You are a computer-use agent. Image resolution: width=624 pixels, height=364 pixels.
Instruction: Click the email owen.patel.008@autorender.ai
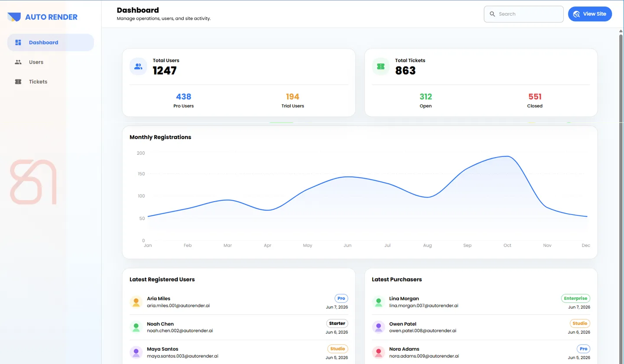(x=422, y=331)
